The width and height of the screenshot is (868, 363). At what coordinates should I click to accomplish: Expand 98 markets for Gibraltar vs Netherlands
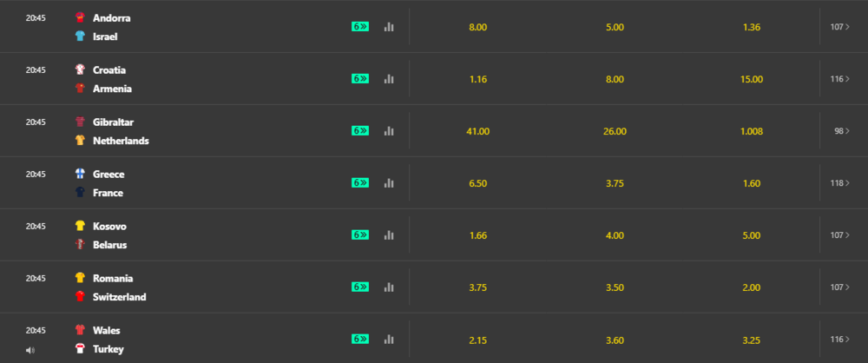[841, 131]
